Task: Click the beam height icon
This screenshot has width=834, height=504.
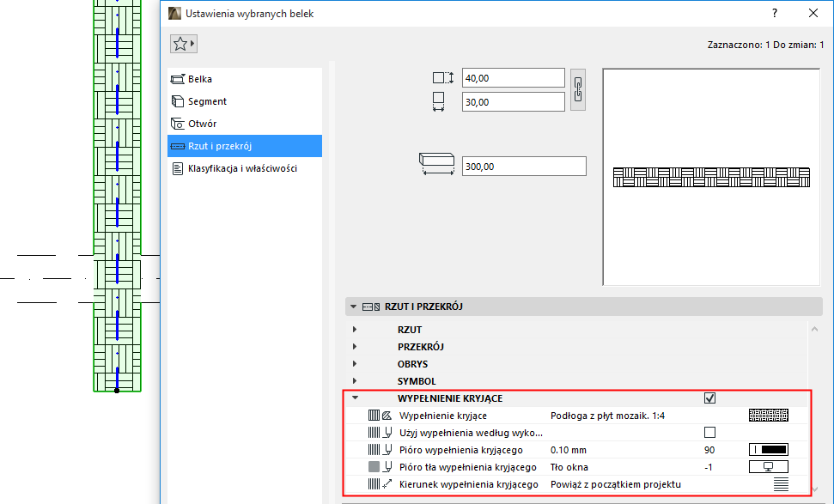Action: 443,78
